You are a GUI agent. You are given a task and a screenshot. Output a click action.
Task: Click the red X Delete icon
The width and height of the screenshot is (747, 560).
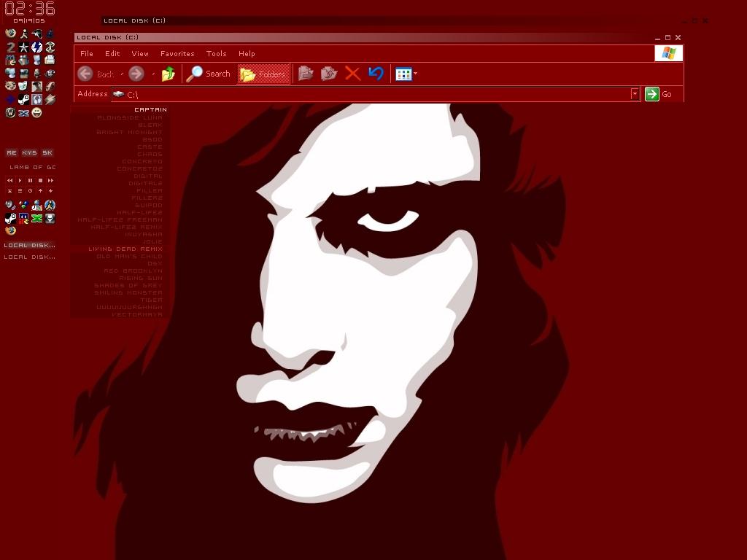[352, 74]
